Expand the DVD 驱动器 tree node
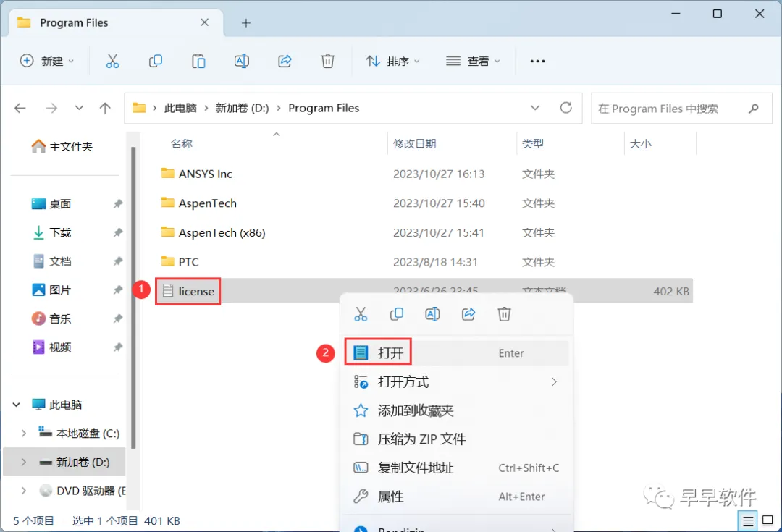The image size is (782, 532). tap(23, 491)
